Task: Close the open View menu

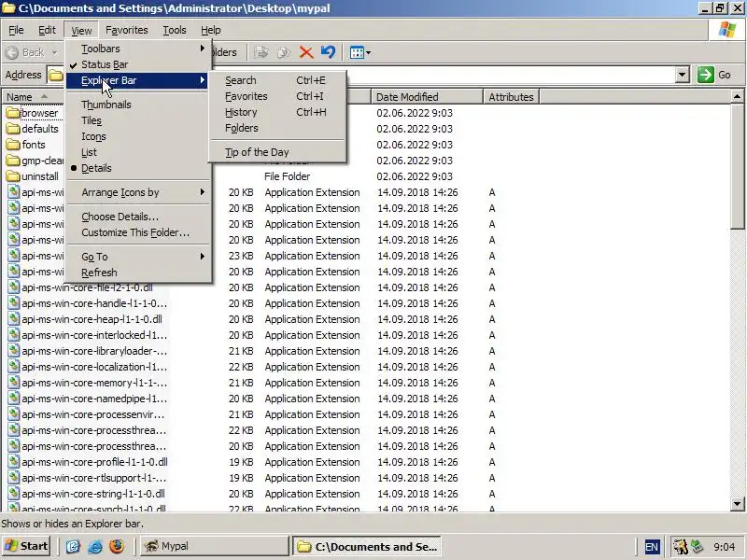Action: point(81,30)
